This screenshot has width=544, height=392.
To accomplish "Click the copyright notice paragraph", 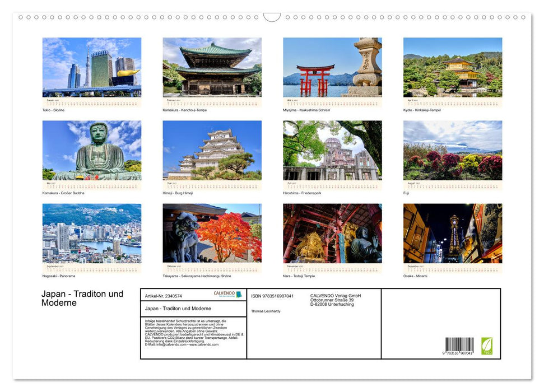I will [x=194, y=333].
